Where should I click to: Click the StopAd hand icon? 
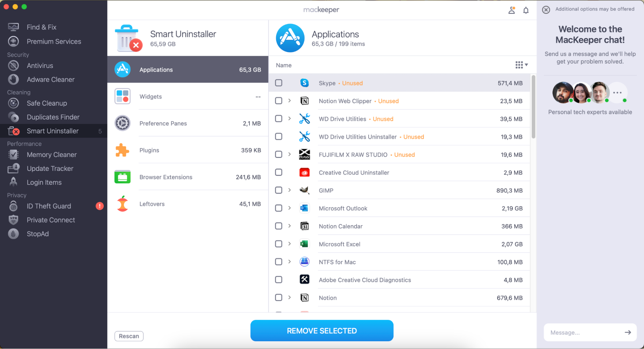tap(14, 234)
